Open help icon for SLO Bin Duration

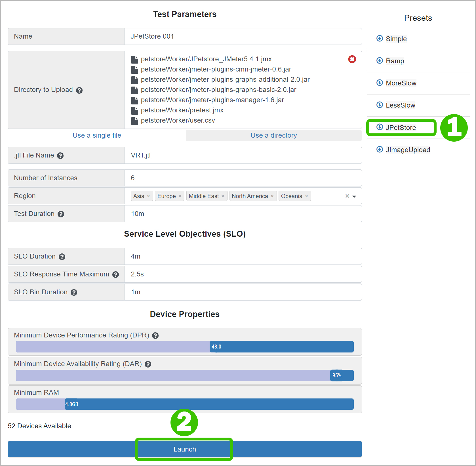(74, 292)
